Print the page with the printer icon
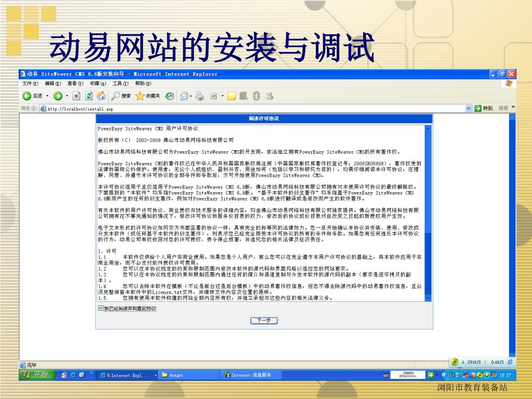 (199, 96)
